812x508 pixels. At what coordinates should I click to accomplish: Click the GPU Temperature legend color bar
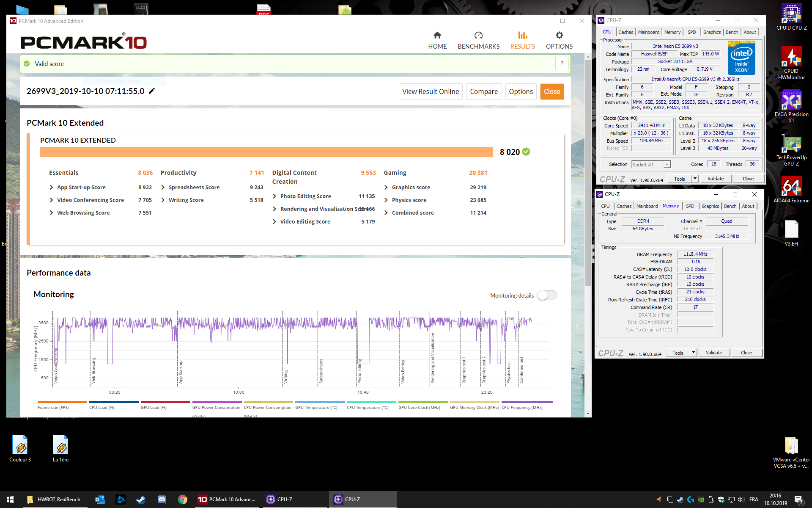pos(320,402)
